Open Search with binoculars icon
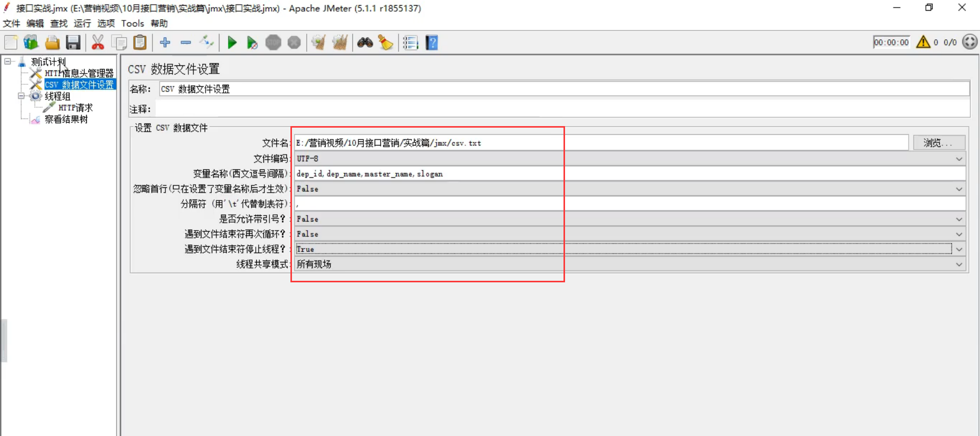The height and width of the screenshot is (436, 980). pyautogui.click(x=365, y=42)
